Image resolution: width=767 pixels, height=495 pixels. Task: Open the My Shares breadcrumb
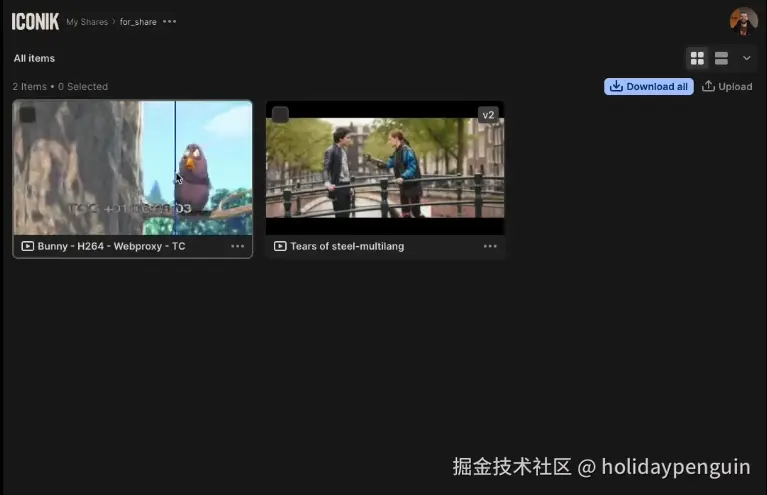(87, 22)
